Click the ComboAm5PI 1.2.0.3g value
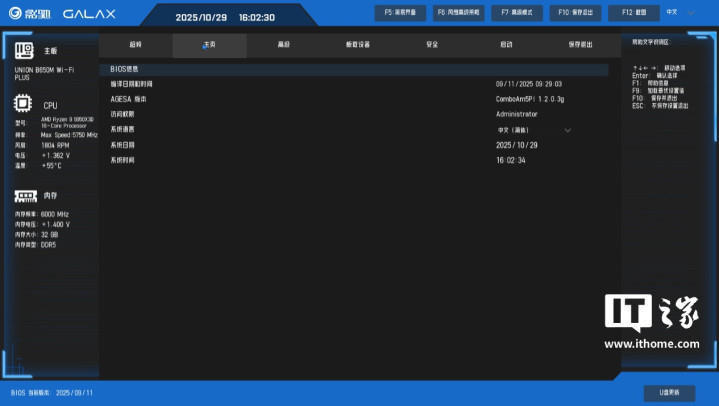This screenshot has width=719, height=406. (x=530, y=99)
